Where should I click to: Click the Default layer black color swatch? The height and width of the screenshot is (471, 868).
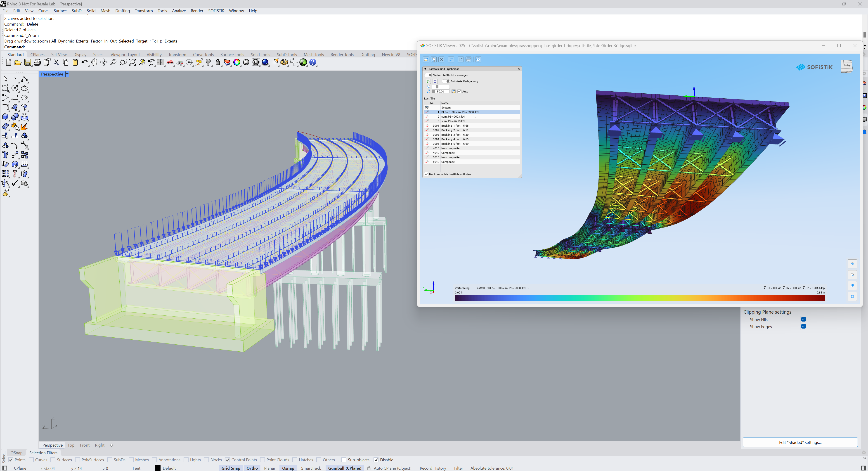coord(158,468)
